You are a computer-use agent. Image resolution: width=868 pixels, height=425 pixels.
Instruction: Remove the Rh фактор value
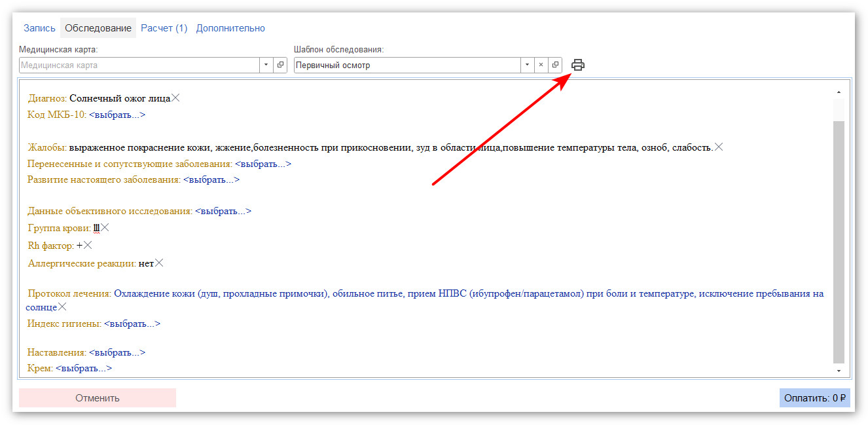88,245
